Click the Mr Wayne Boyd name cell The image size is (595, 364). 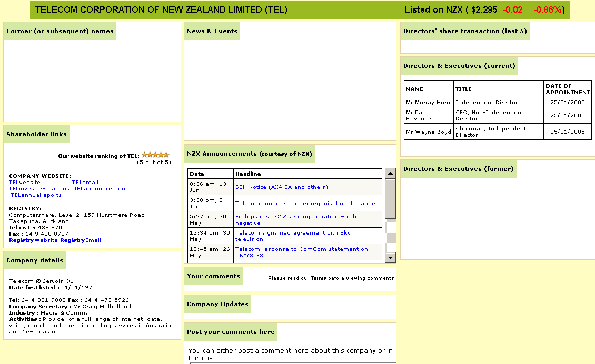[x=429, y=132]
